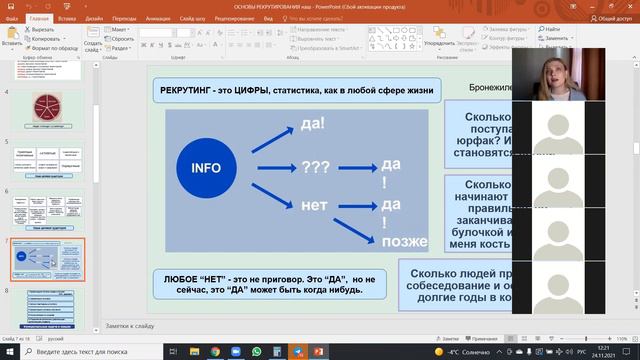Click language indicator русский in status bar
The image size is (640, 360).
pos(56,339)
